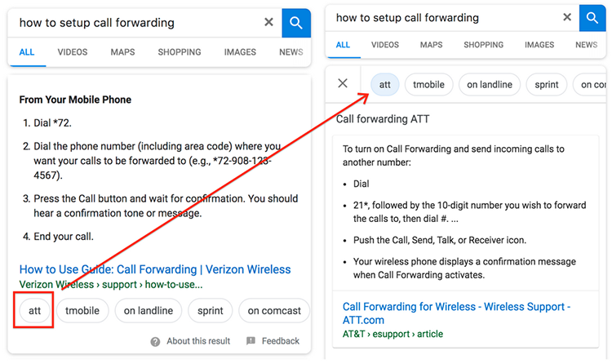Select the tmobile chip in left panel
Viewport: 612px width, 364px height.
pyautogui.click(x=82, y=310)
